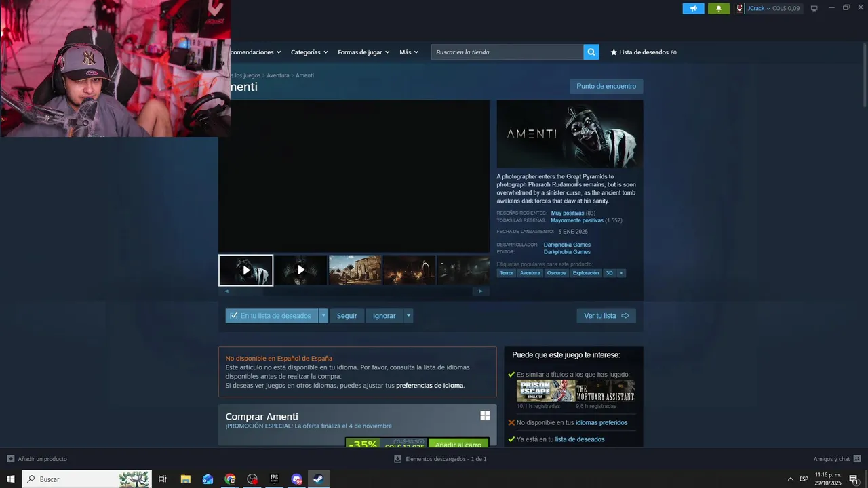
Task: Open 'Muy positivas' recent reviews link
Action: [568, 213]
